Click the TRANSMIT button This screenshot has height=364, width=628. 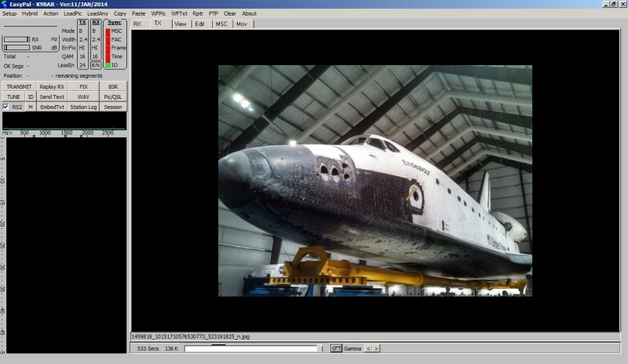click(x=19, y=86)
